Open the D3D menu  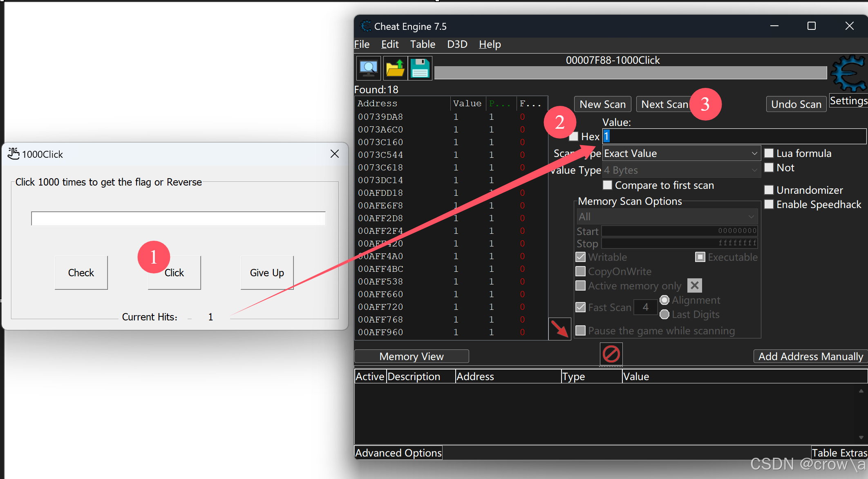[457, 44]
